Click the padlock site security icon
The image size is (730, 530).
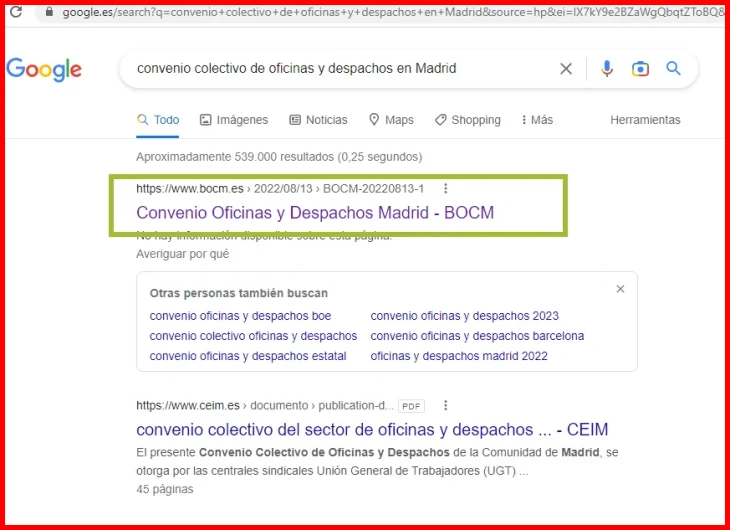pyautogui.click(x=49, y=12)
